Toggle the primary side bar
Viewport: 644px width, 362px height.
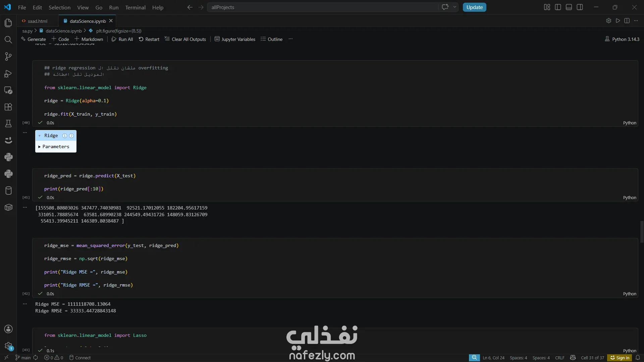[558, 7]
